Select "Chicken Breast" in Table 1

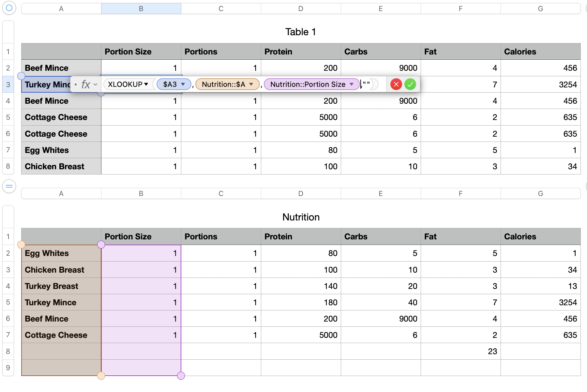pyautogui.click(x=54, y=166)
